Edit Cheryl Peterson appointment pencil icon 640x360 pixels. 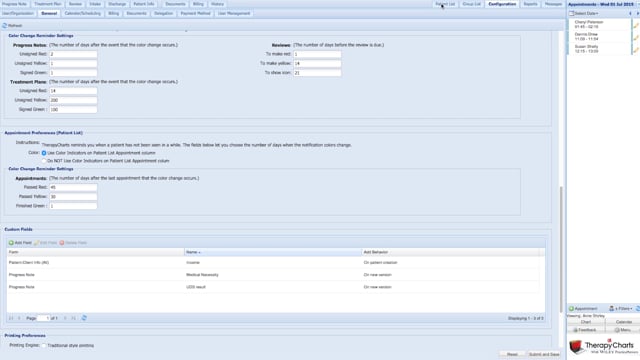(x=636, y=25)
